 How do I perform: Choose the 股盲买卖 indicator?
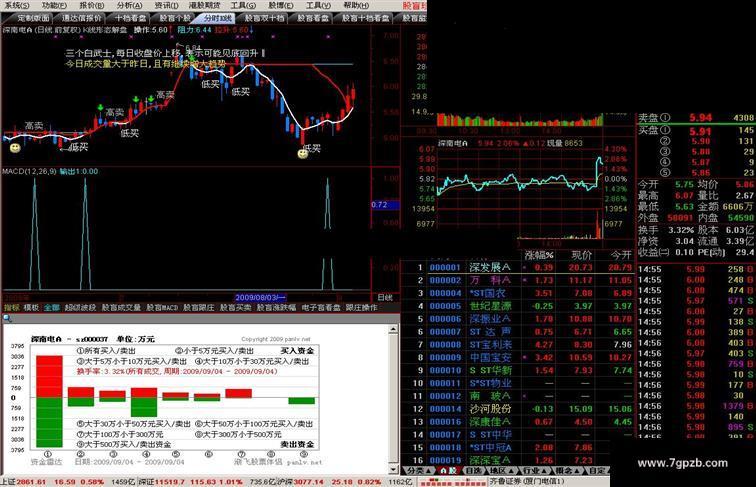pyautogui.click(x=236, y=307)
